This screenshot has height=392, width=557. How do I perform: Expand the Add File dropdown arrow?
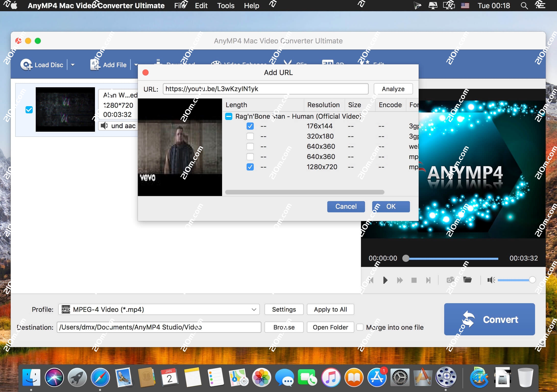click(x=136, y=65)
